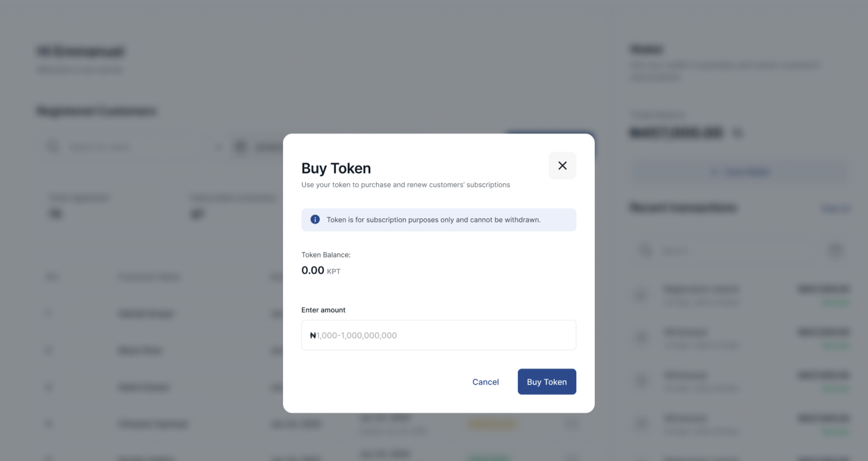
Task: Close the Buy Token dialog
Action: 562,165
